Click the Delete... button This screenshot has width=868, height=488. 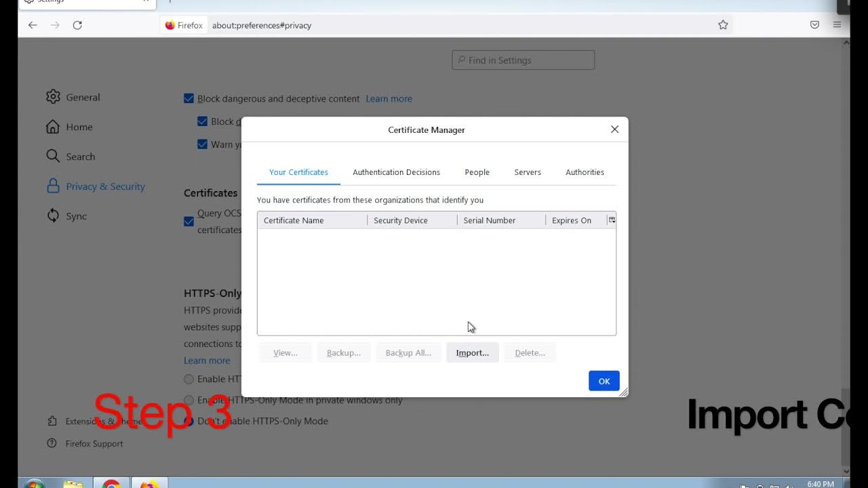530,352
